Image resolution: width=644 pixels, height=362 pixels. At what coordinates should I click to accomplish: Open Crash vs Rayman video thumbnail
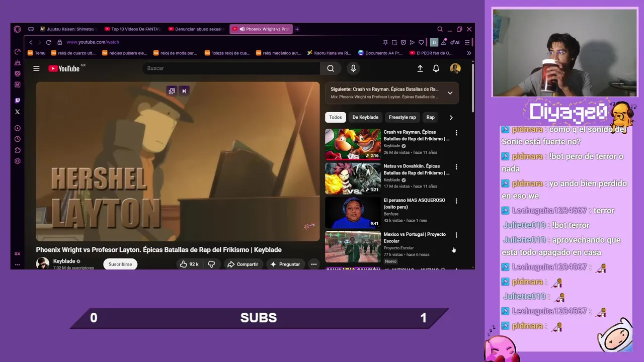click(353, 144)
